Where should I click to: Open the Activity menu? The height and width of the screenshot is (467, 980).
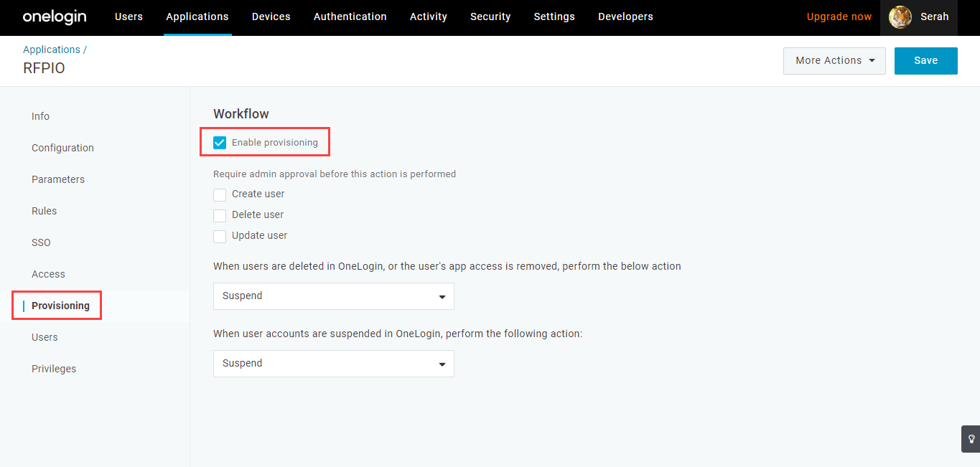(429, 16)
